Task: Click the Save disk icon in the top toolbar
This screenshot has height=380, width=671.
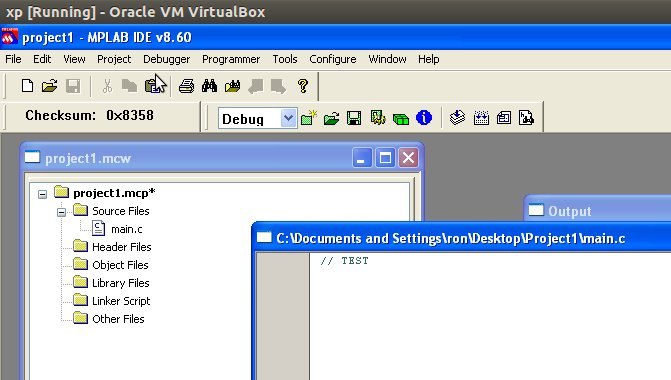Action: 73,86
